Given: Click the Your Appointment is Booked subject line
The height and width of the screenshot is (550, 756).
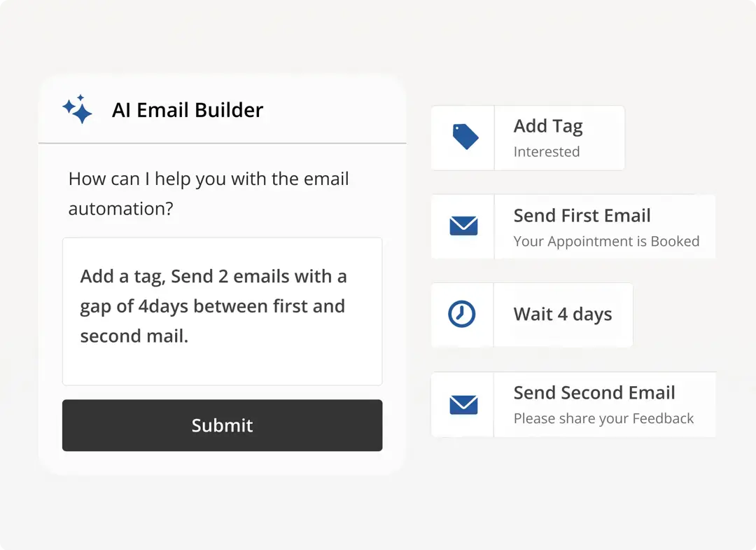Looking at the screenshot, I should tap(607, 241).
